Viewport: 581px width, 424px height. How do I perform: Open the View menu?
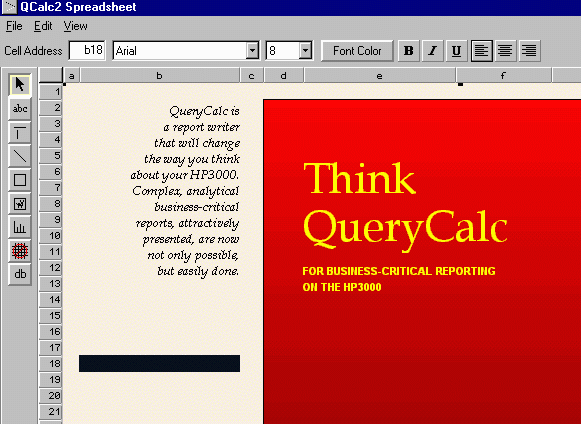coord(75,26)
